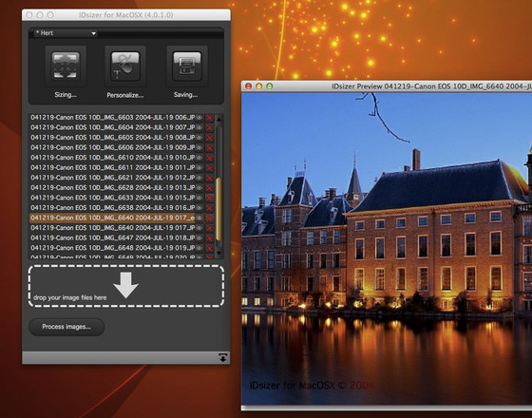532x418 pixels.
Task: Click the arrow icon in IDsizer's bottom bar
Action: (x=223, y=357)
